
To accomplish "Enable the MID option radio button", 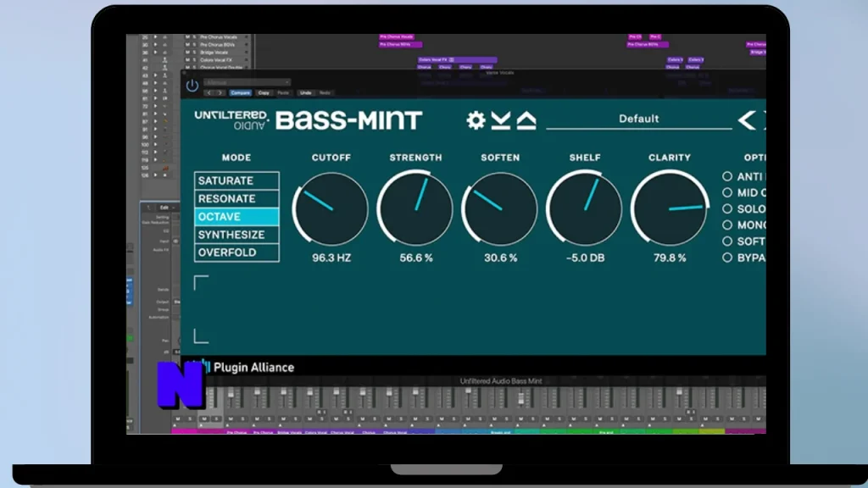I will pos(726,192).
